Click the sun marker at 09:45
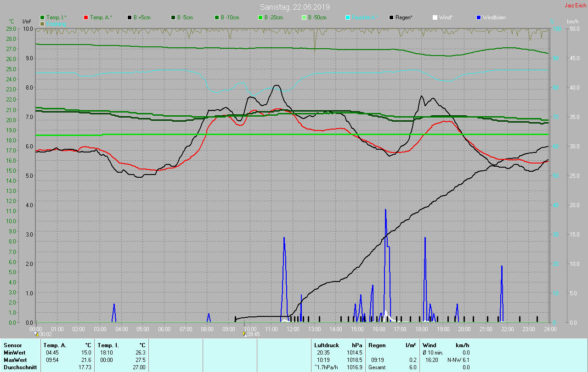 click(244, 334)
